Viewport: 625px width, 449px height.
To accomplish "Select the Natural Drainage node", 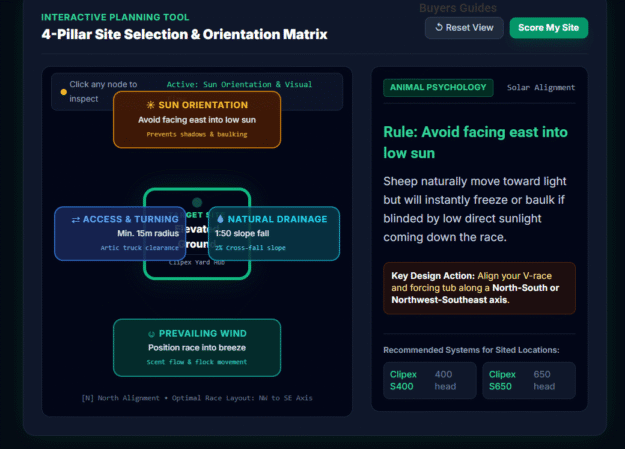I will [x=274, y=233].
